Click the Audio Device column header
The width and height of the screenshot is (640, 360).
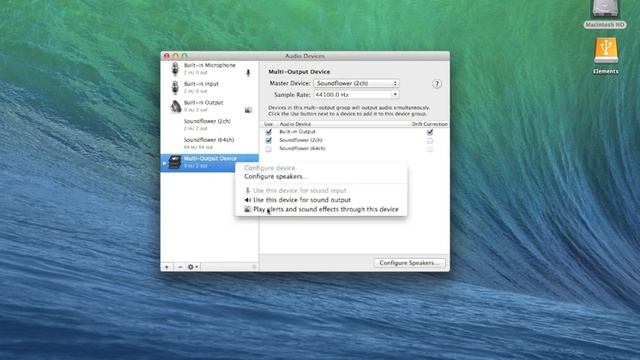point(295,124)
